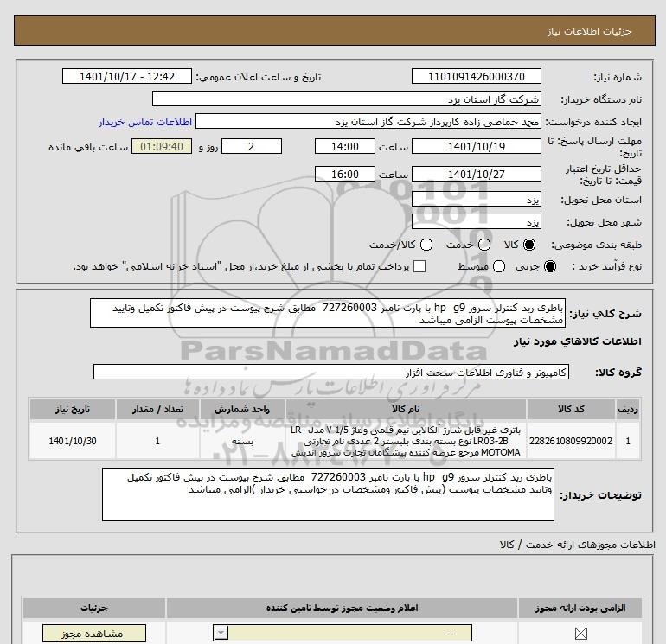Click the price validity date 1401/10/27
This screenshot has height=644, width=666.
(476, 174)
